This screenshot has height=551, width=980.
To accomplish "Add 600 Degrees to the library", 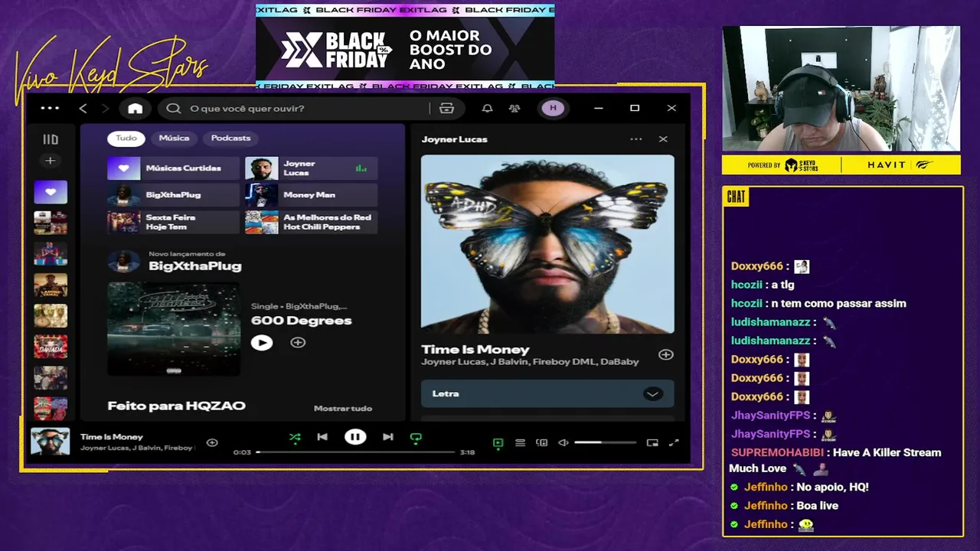I will pyautogui.click(x=298, y=343).
